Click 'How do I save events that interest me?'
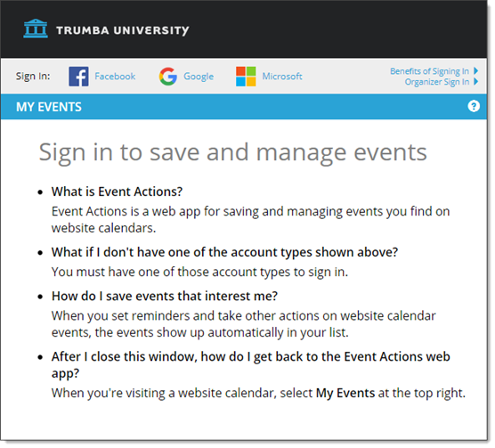 tap(165, 296)
